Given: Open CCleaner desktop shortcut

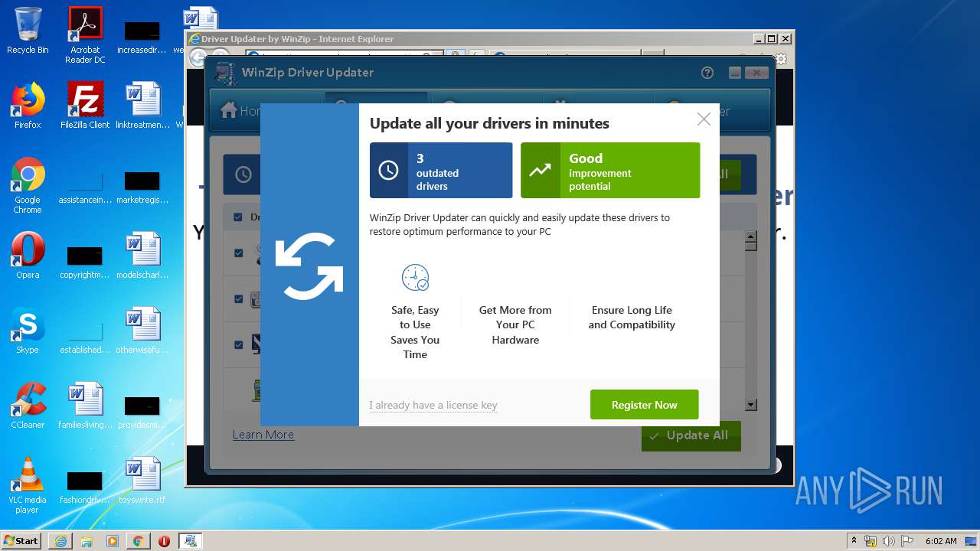Looking at the screenshot, I should pos(28,406).
